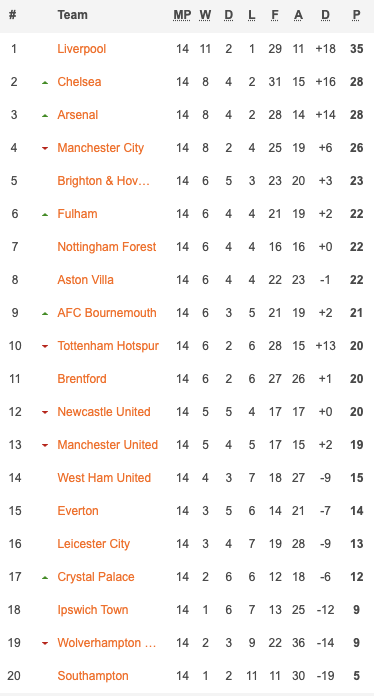Click the red down arrow beside Manchester City
This screenshot has width=374, height=696.
tap(45, 148)
